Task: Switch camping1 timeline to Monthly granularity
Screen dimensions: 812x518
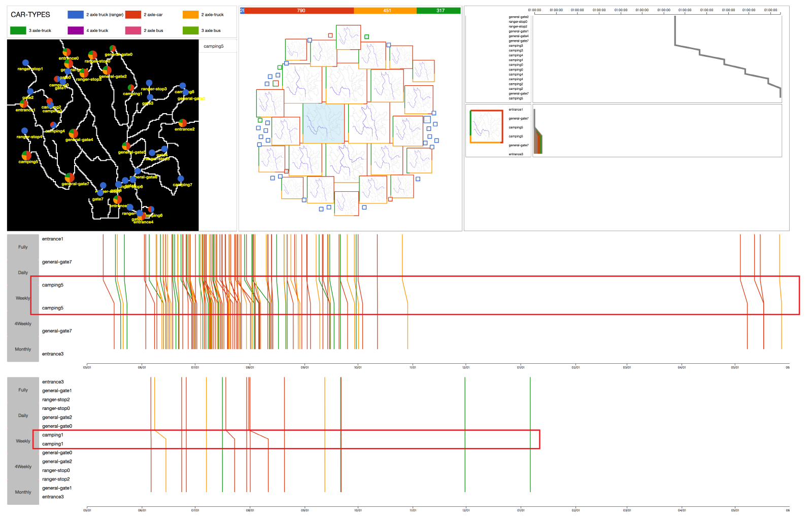Action: pyautogui.click(x=23, y=492)
